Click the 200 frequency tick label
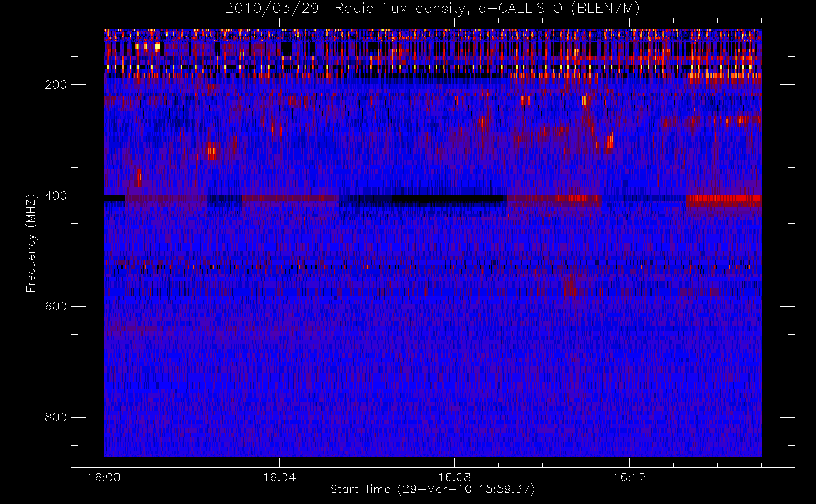The width and height of the screenshot is (816, 504). [x=55, y=85]
